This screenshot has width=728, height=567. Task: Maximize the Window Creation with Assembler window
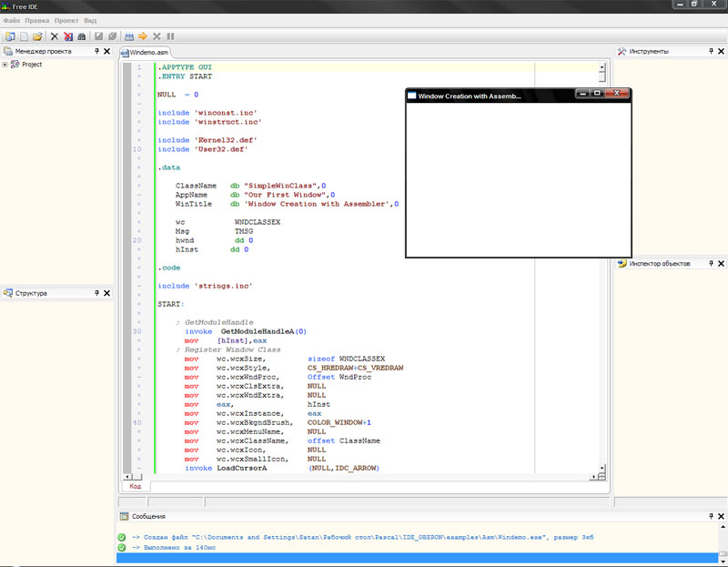597,94
